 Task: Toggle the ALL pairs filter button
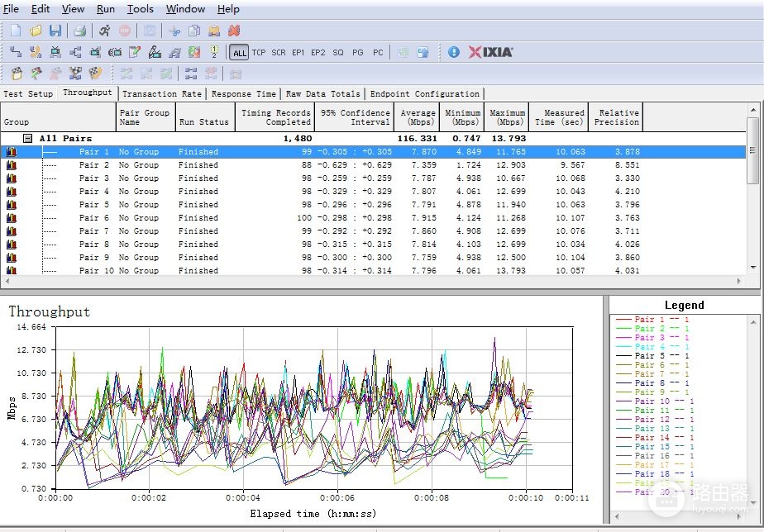240,53
